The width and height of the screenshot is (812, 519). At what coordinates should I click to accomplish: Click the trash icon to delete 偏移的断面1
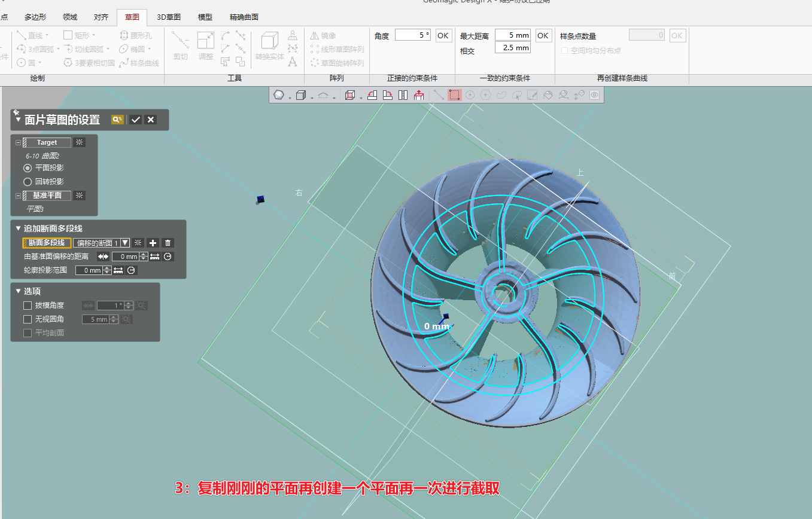click(x=168, y=243)
